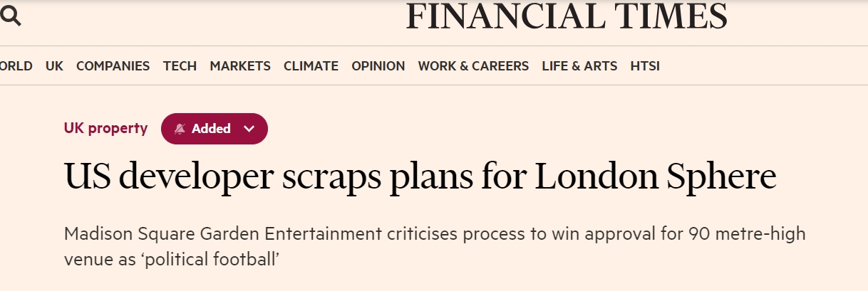Click the Financial Times masthead logo
The width and height of the screenshot is (868, 291).
pyautogui.click(x=567, y=16)
